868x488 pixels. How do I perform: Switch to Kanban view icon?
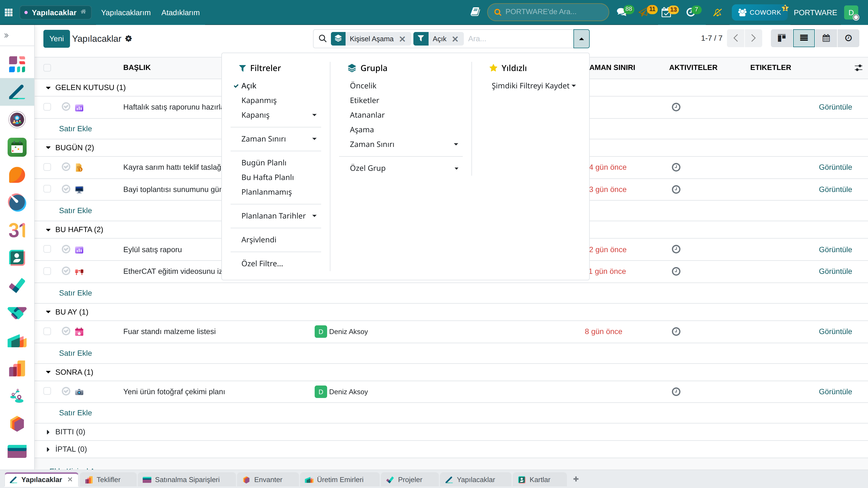pos(782,38)
